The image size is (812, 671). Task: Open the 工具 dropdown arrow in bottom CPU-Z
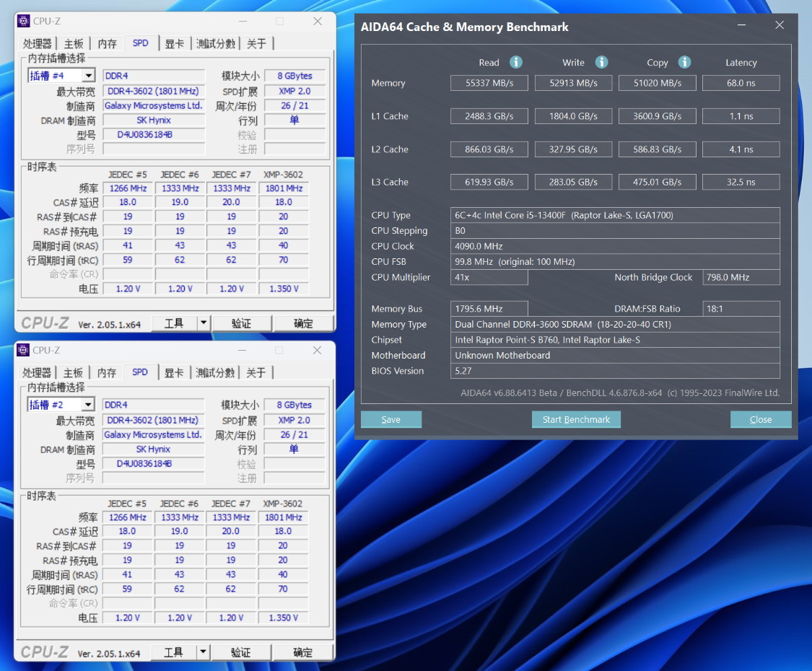click(x=203, y=652)
